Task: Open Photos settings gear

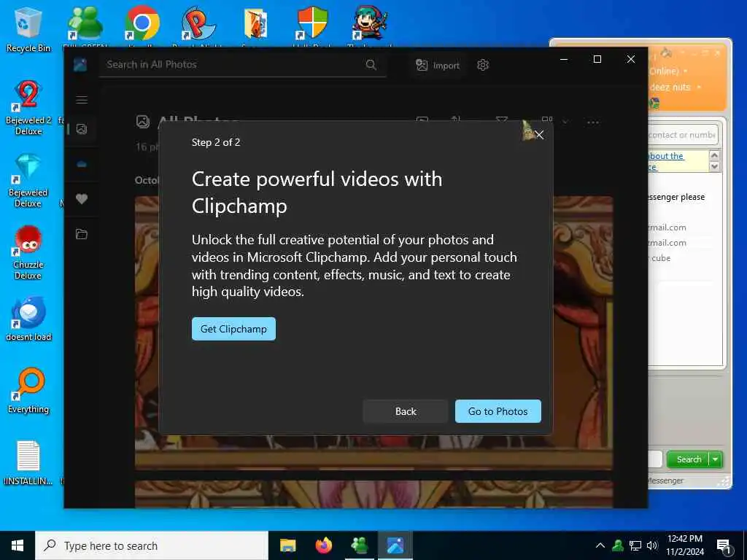Action: click(483, 65)
